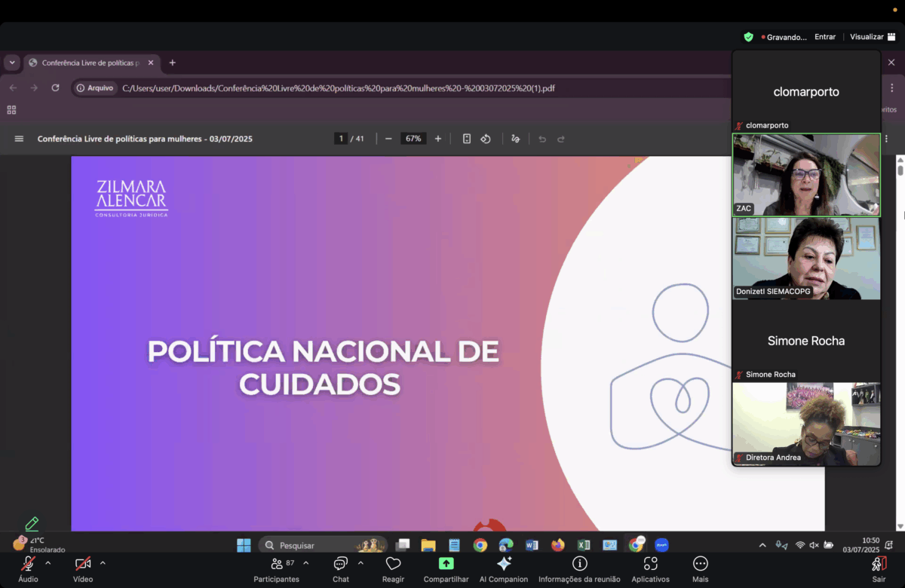905x588 pixels.
Task: Open the Visualizar layout dropdown
Action: pyautogui.click(x=871, y=37)
